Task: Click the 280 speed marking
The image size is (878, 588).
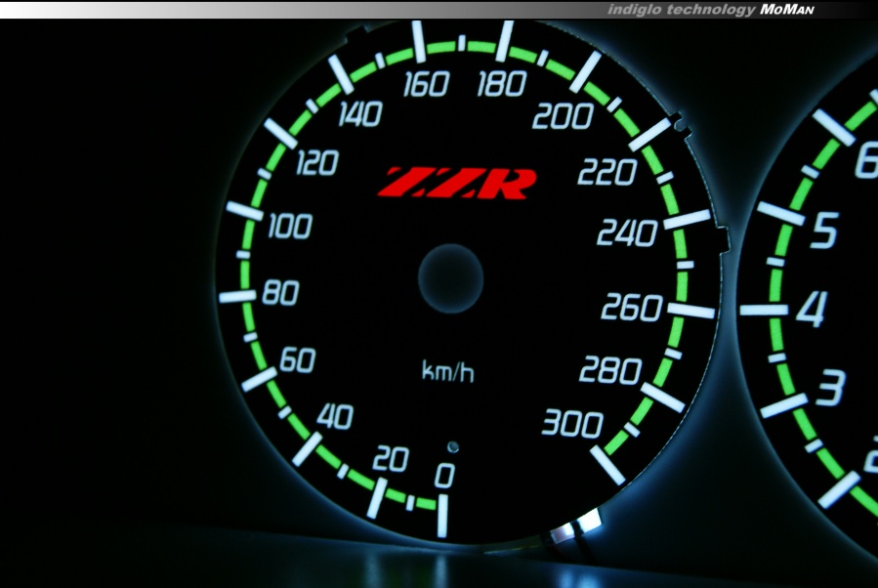Action: click(610, 370)
